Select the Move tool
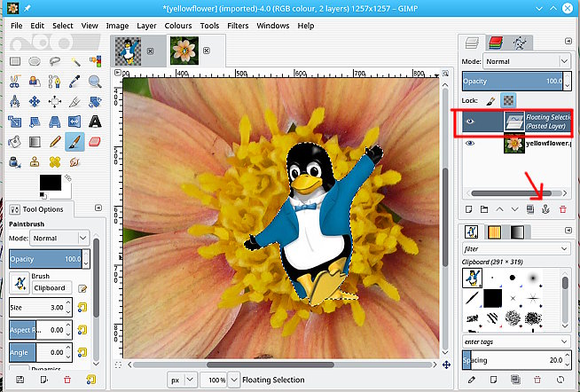Screen dimensions: 580x392 pyautogui.click(x=35, y=101)
